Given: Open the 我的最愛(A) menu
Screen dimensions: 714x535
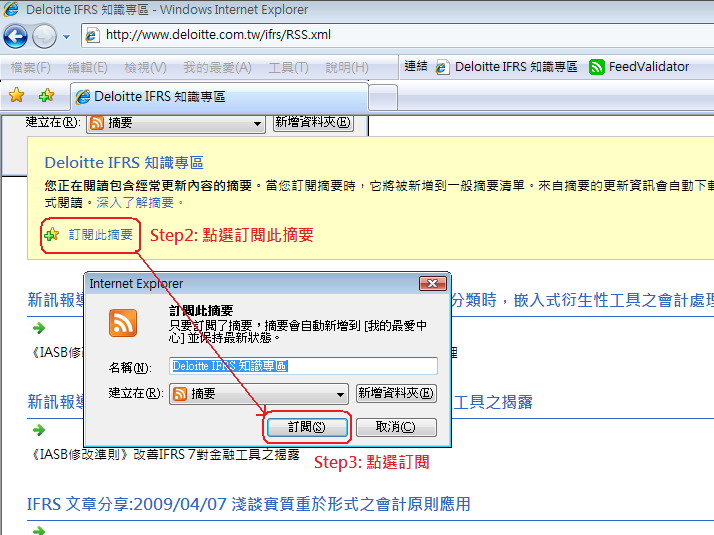Looking at the screenshot, I should [x=217, y=67].
